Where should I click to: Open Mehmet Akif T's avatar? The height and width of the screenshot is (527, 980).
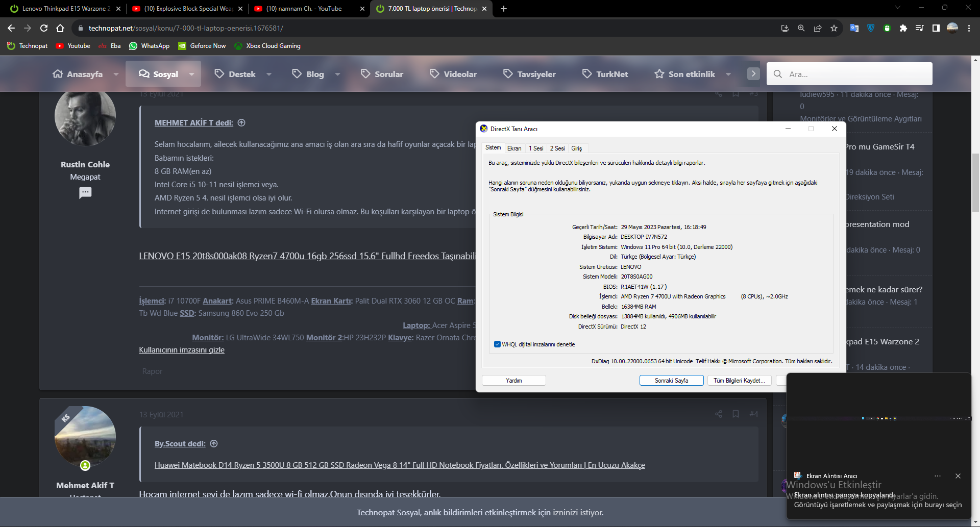pyautogui.click(x=85, y=437)
